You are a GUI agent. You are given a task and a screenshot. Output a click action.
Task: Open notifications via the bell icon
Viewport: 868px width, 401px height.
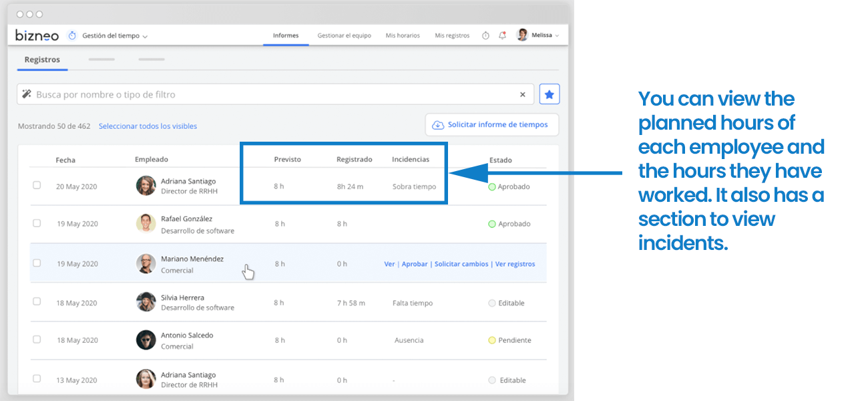[x=502, y=35]
